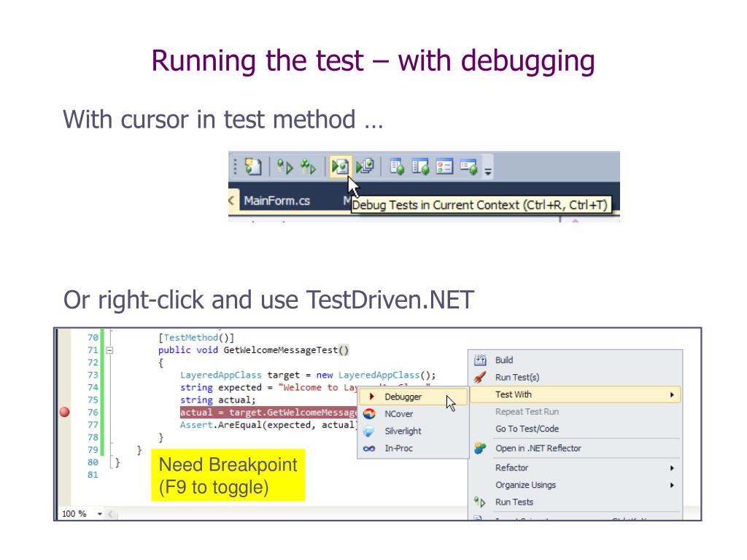Click the Build menu icon
747x560 pixels.
pyautogui.click(x=480, y=360)
